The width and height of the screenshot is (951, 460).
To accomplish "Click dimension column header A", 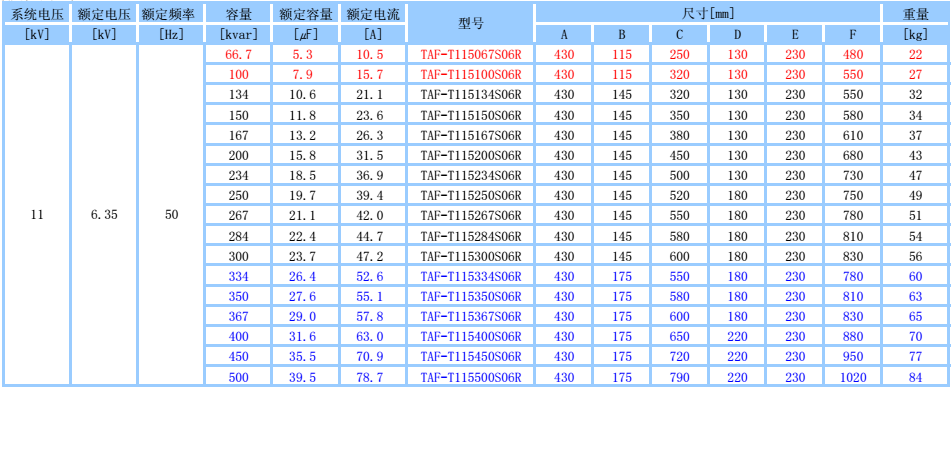I will [564, 35].
